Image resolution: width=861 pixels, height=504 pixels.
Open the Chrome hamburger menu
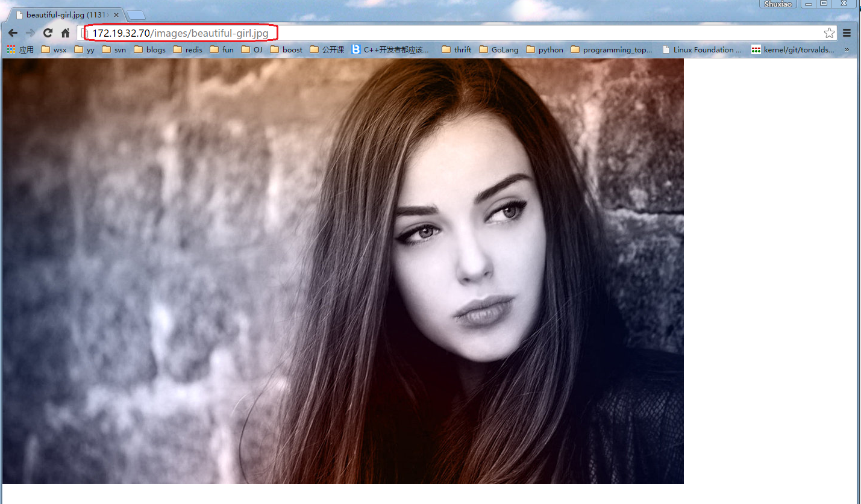pos(847,33)
